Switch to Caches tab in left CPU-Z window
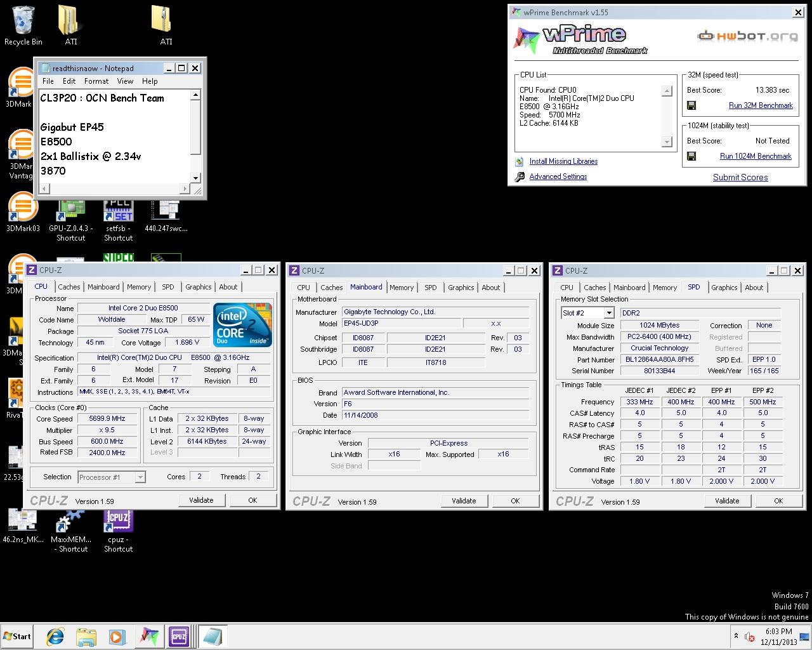Screen dimensions: 812x650 [69, 287]
